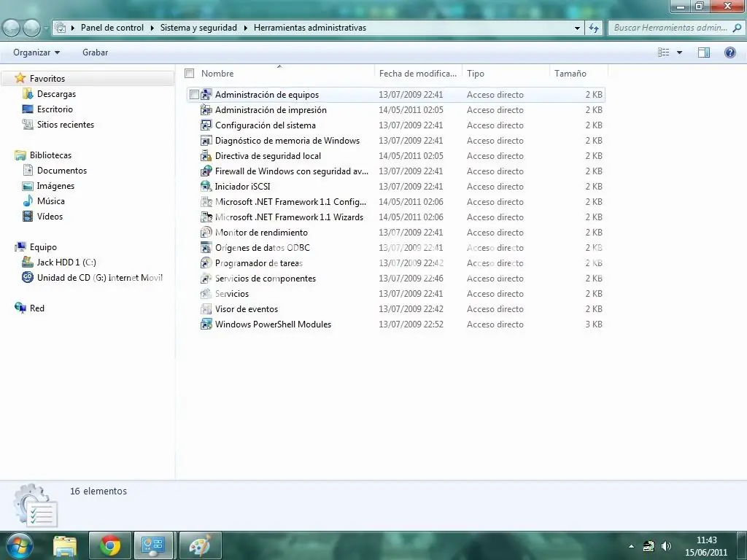Open the address bar history dropdown
Screen dimensions: 747x560
tap(578, 28)
